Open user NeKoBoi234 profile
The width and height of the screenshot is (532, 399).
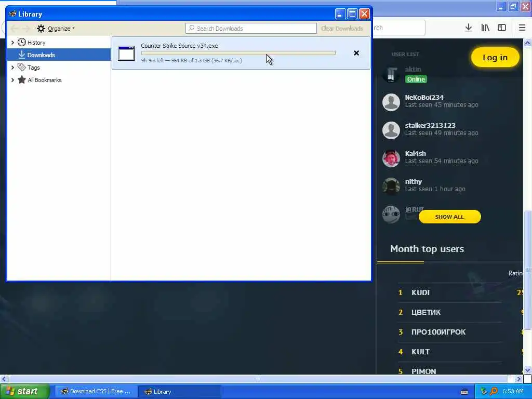click(x=424, y=97)
